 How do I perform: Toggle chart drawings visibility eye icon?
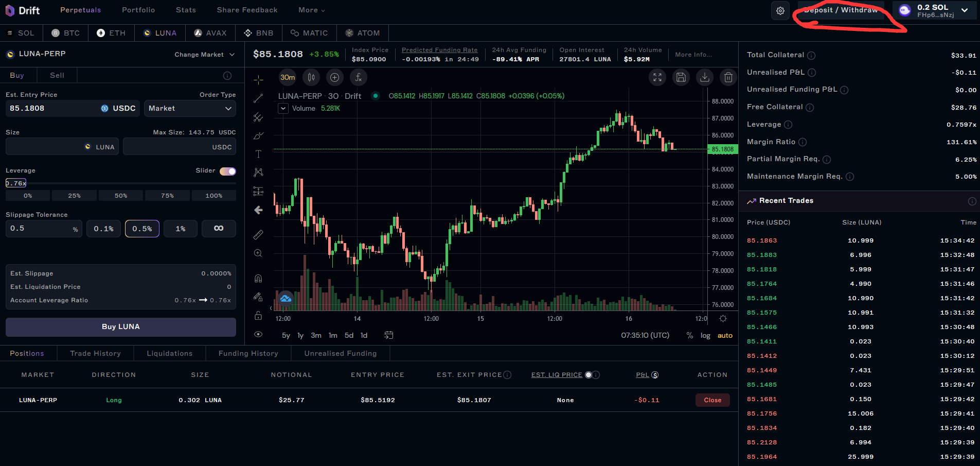coord(258,334)
